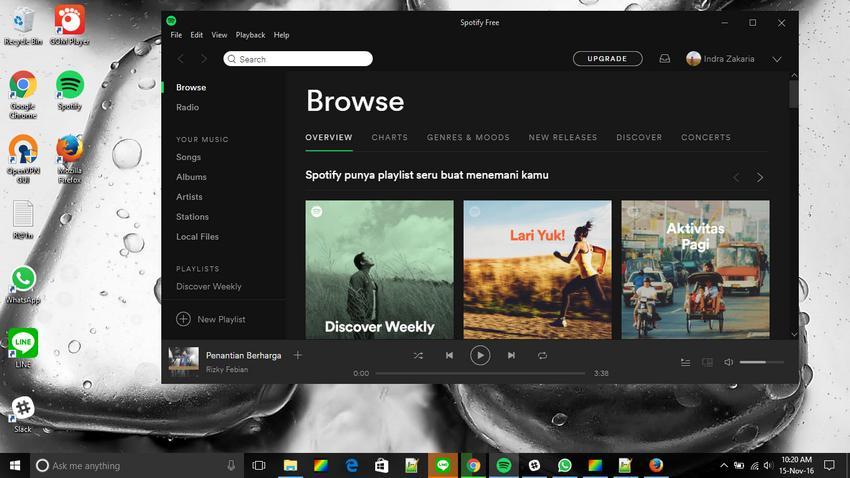
Task: Open the Edit menu
Action: [196, 35]
